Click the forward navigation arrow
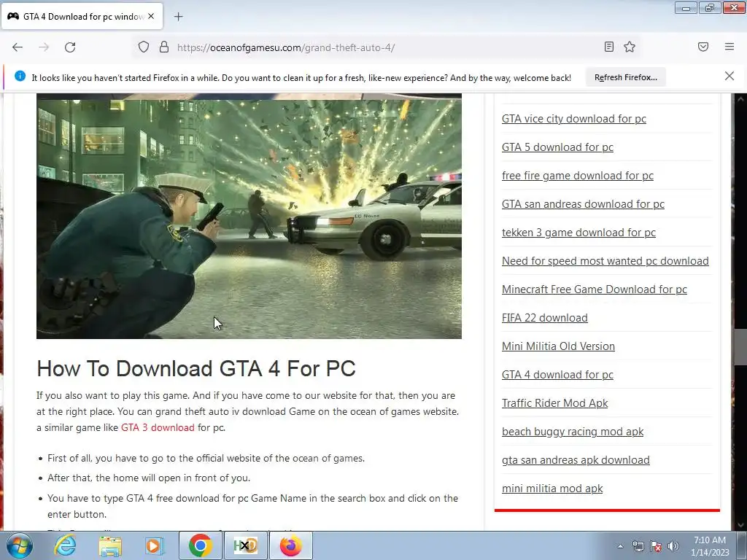The image size is (747, 560). point(44,47)
